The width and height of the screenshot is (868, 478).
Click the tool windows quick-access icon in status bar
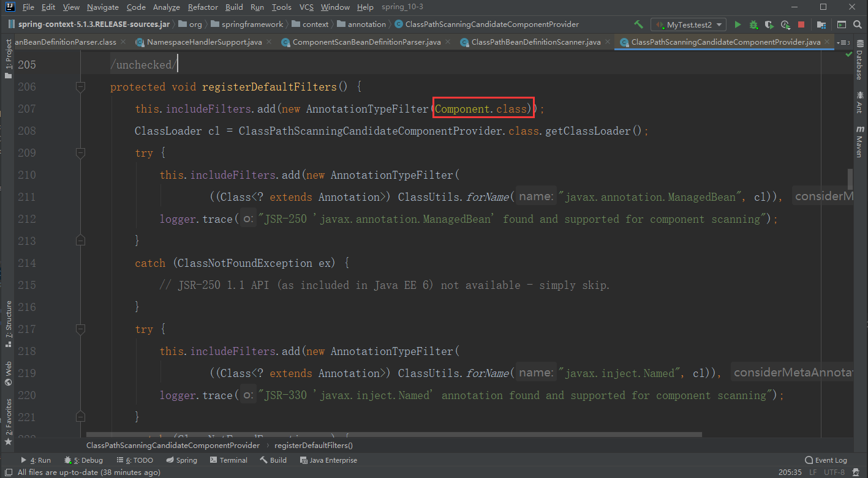click(8, 472)
